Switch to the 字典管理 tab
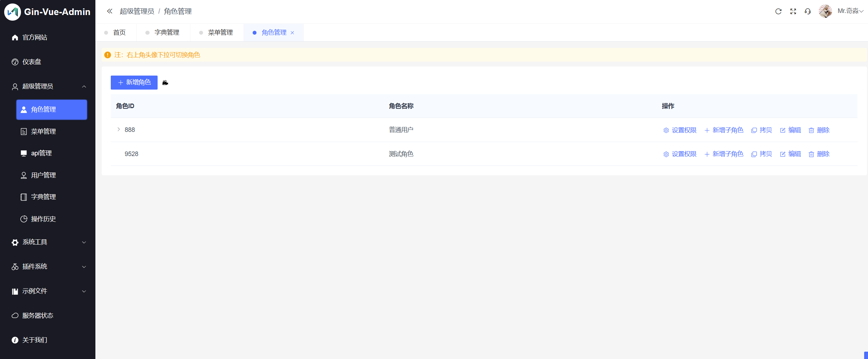The height and width of the screenshot is (359, 868). click(167, 33)
